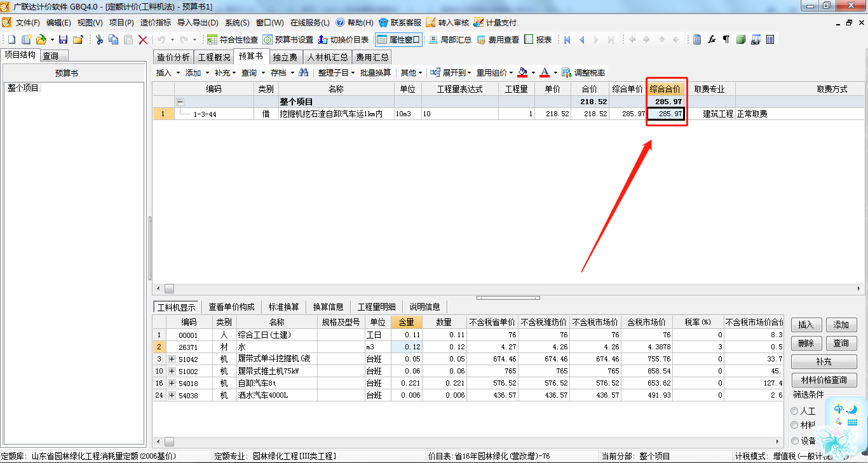Click the font color A icon
The height and width of the screenshot is (463, 868).
click(545, 72)
